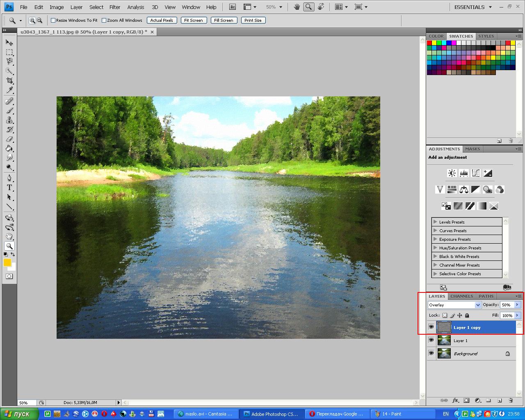Select the Hand tool in the toolbox
The image size is (525, 420).
point(9,237)
